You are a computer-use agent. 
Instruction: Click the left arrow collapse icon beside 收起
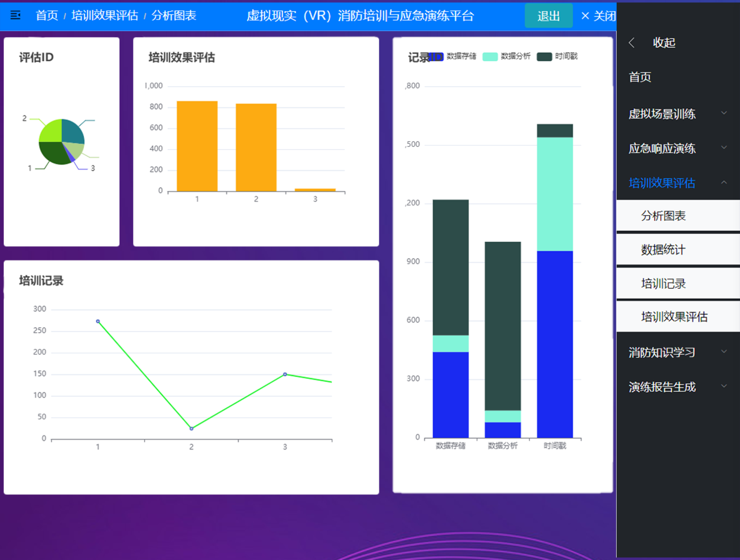pos(631,43)
